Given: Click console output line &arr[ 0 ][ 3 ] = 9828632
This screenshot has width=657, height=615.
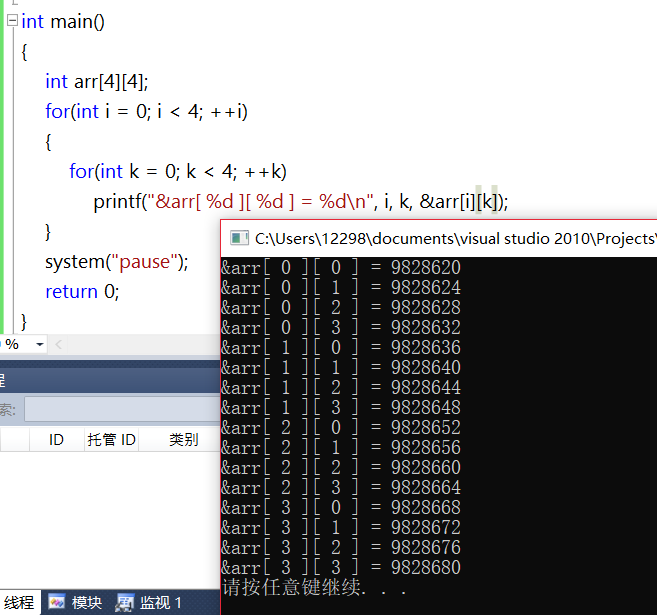Looking at the screenshot, I should click(341, 327).
